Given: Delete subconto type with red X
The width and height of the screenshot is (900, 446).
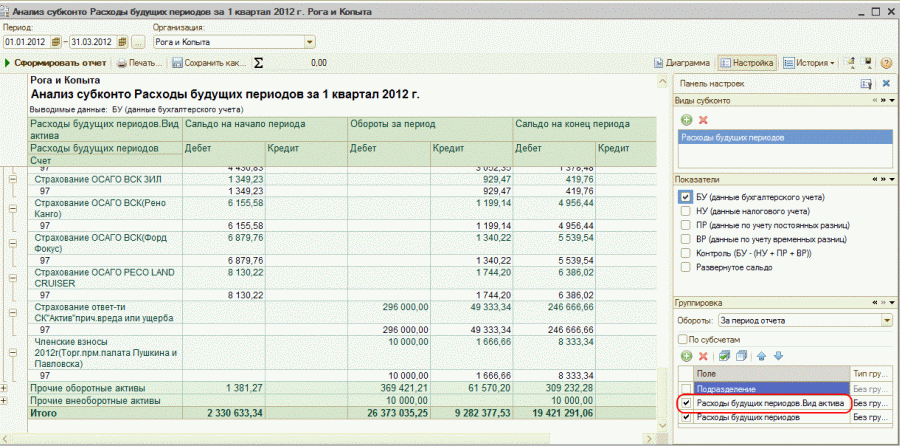Looking at the screenshot, I should pos(703,120).
